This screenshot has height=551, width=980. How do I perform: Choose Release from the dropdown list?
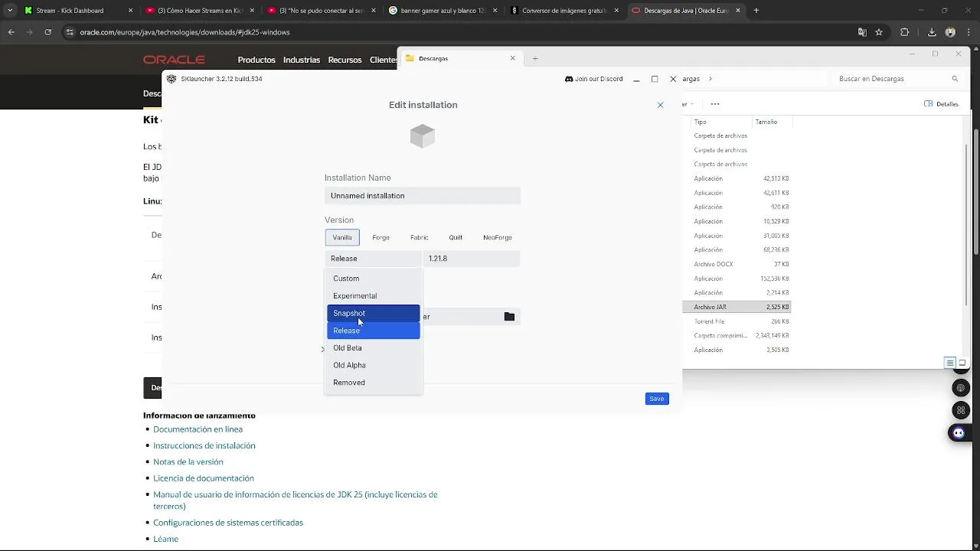pos(374,331)
